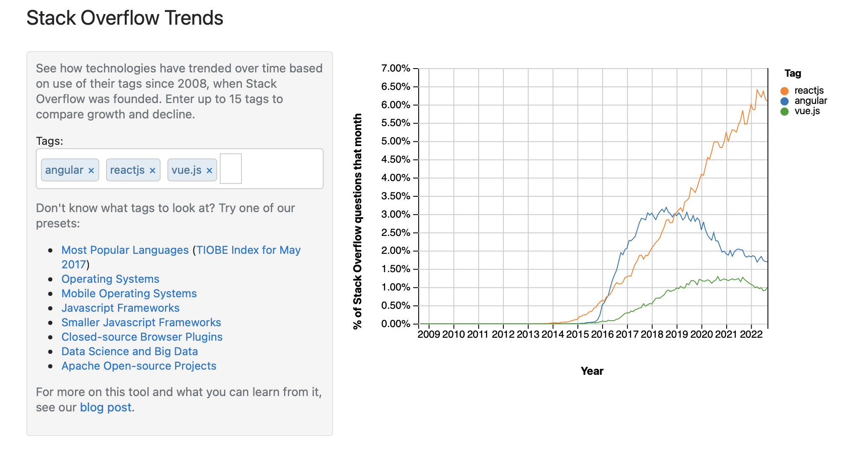Click the green vue.js legend dot
The image size is (868, 454).
point(785,111)
